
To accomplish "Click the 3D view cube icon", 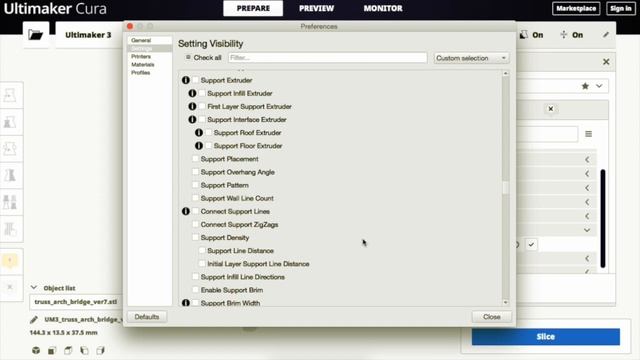I will coord(36,350).
